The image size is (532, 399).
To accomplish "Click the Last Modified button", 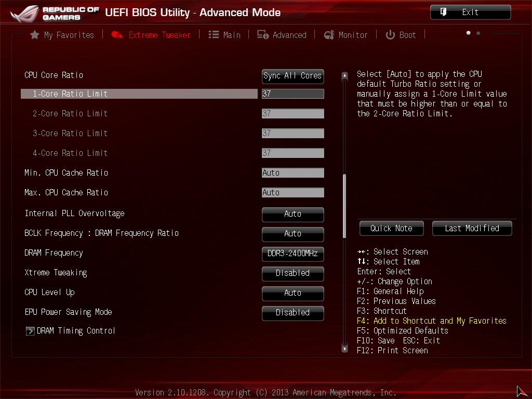I will (472, 229).
